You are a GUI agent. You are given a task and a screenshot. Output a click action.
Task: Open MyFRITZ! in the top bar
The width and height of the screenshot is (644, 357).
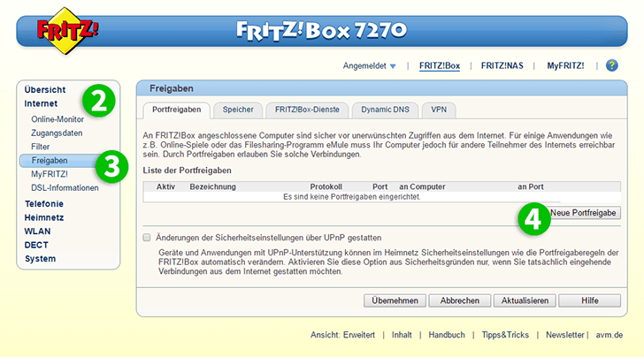click(x=565, y=65)
